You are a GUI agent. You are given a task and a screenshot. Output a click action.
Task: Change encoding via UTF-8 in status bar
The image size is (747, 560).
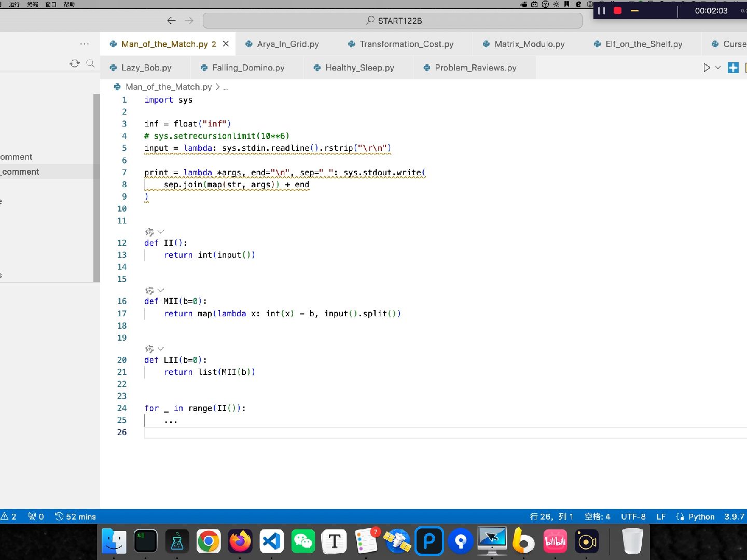coord(633,516)
